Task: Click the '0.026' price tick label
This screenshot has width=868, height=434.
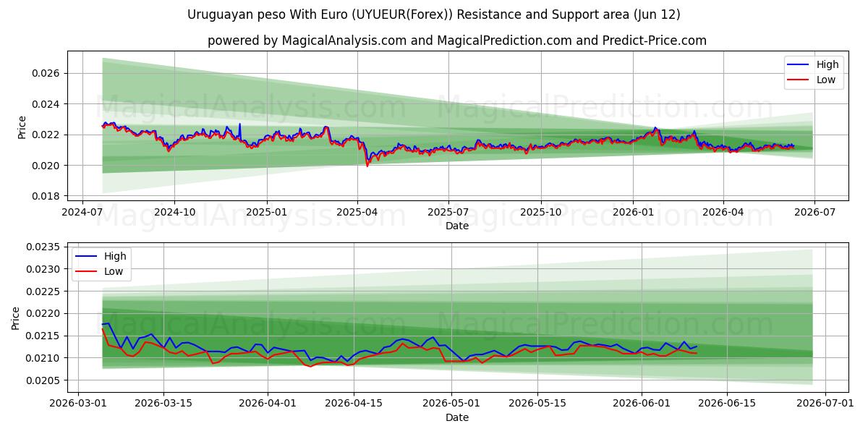Action: click(46, 74)
